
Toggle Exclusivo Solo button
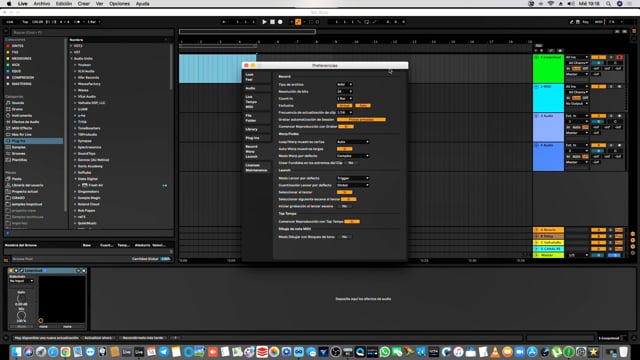coord(362,106)
